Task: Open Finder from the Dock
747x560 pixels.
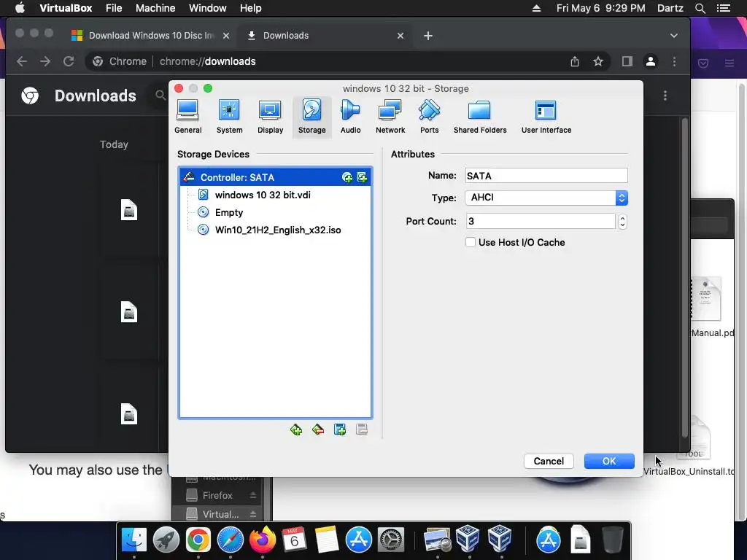Action: pos(134,540)
